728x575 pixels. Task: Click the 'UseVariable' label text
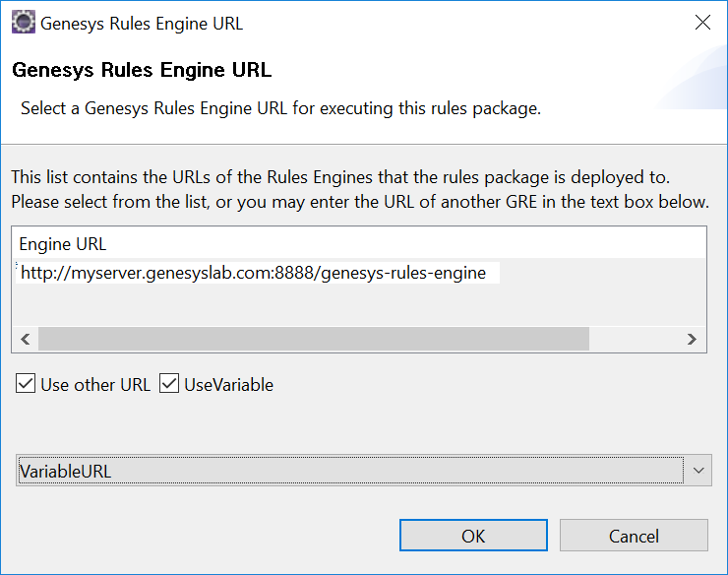coord(229,384)
